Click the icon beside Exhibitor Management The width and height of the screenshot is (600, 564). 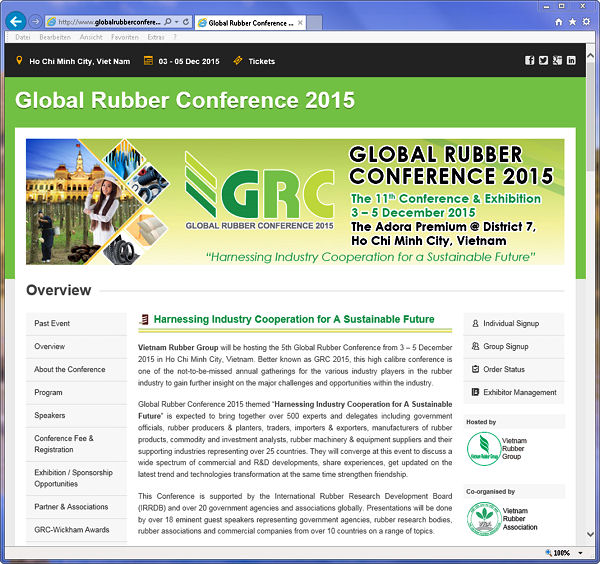tap(475, 392)
